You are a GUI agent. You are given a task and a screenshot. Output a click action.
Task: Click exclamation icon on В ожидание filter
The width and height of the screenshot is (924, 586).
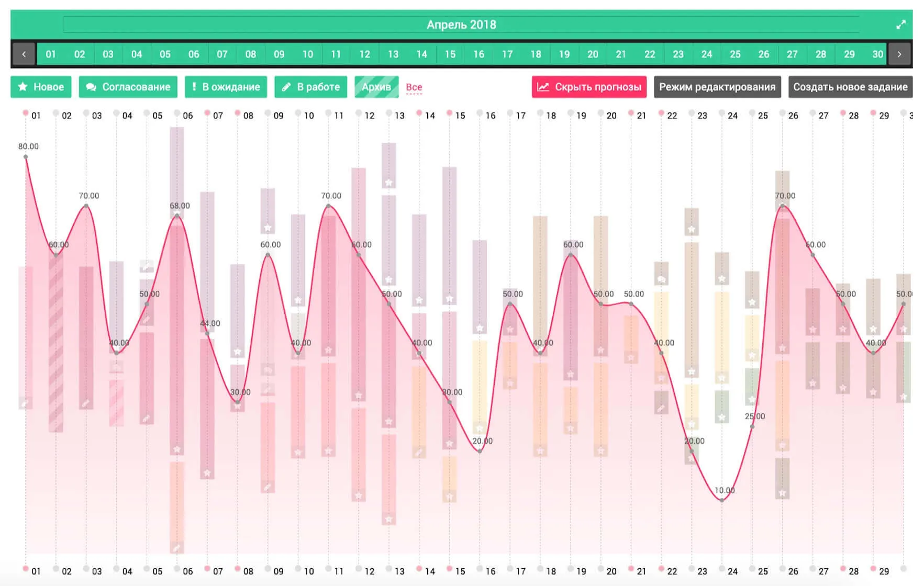pos(194,87)
